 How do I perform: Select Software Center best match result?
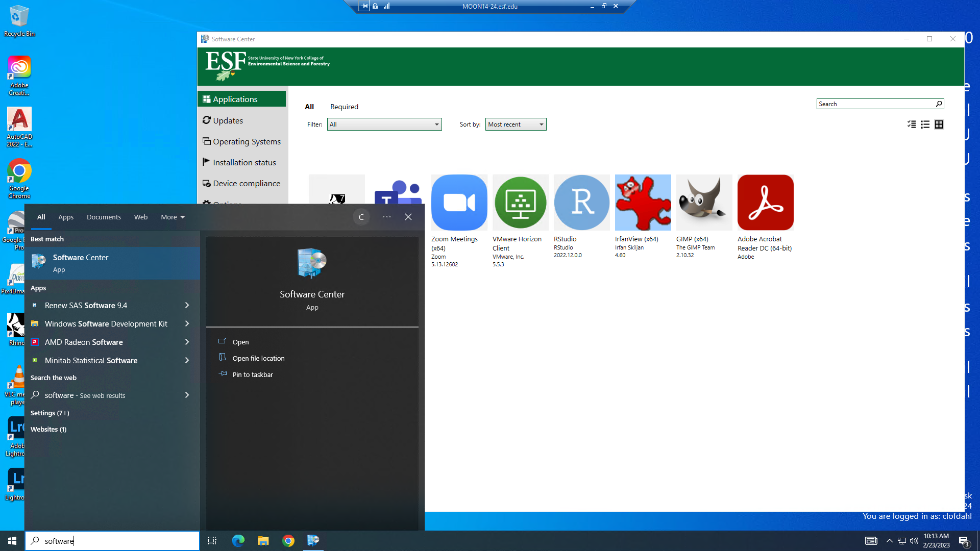tap(112, 263)
